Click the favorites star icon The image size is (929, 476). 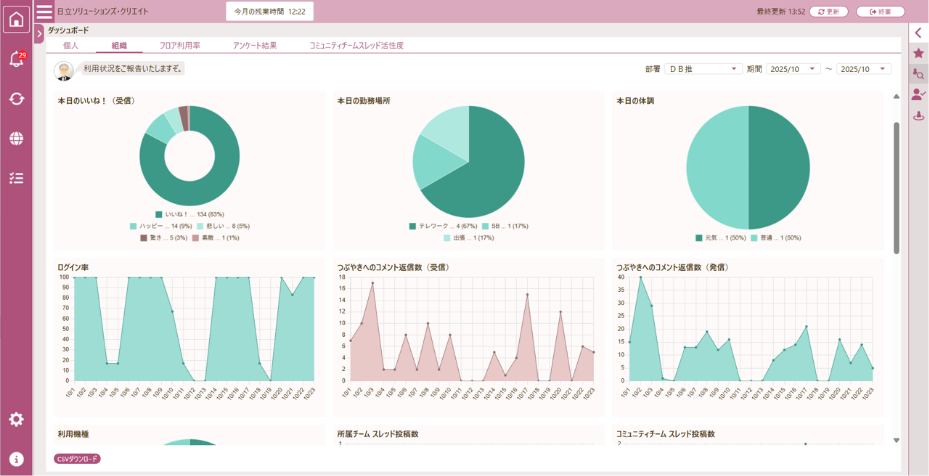(x=918, y=53)
